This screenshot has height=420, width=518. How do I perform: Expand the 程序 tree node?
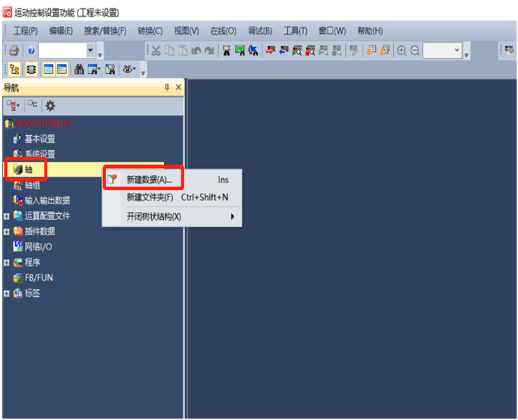(6, 263)
